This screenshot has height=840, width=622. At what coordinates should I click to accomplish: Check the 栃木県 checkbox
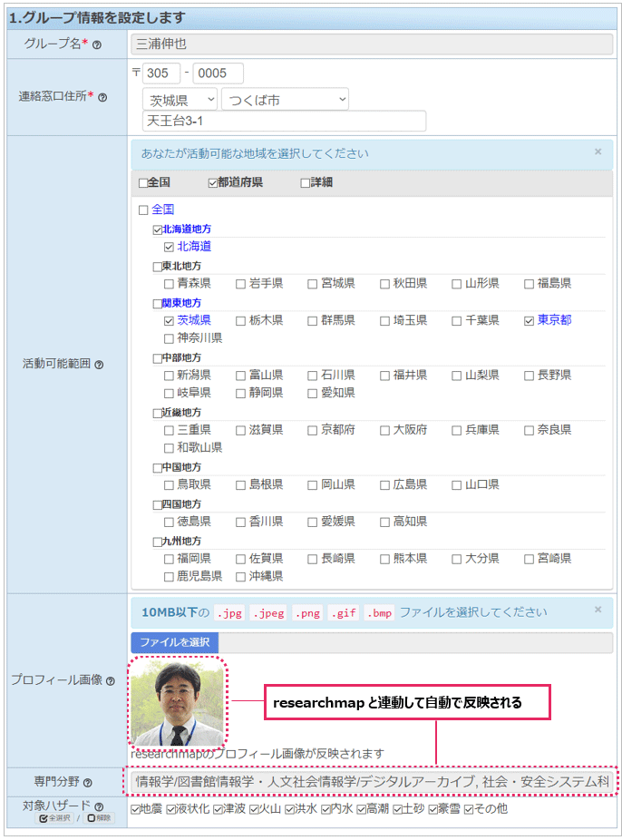point(241,320)
